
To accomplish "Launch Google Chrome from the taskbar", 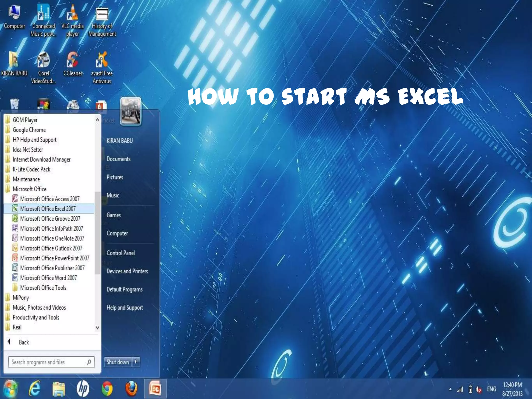I will [107, 389].
